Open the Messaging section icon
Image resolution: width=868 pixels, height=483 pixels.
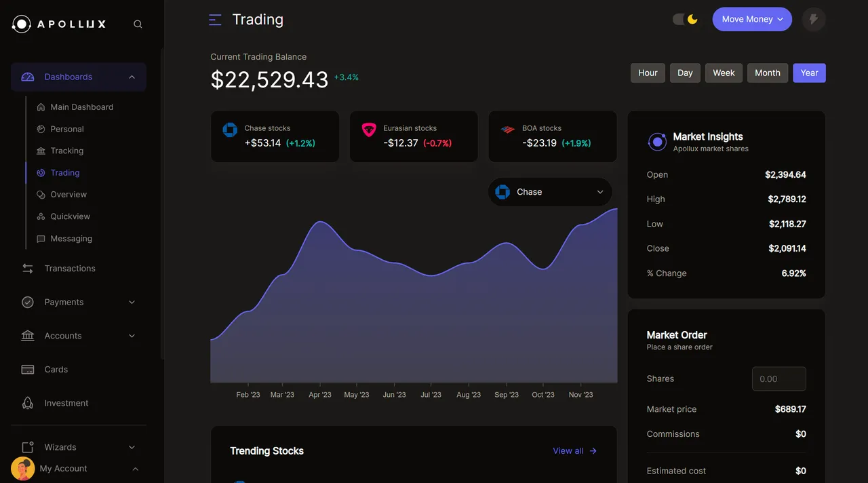tap(39, 238)
